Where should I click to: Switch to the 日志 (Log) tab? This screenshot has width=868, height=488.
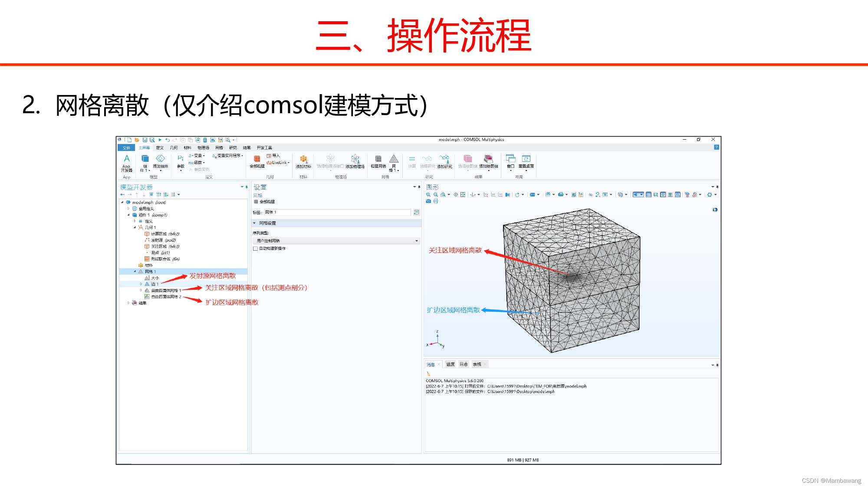point(464,364)
